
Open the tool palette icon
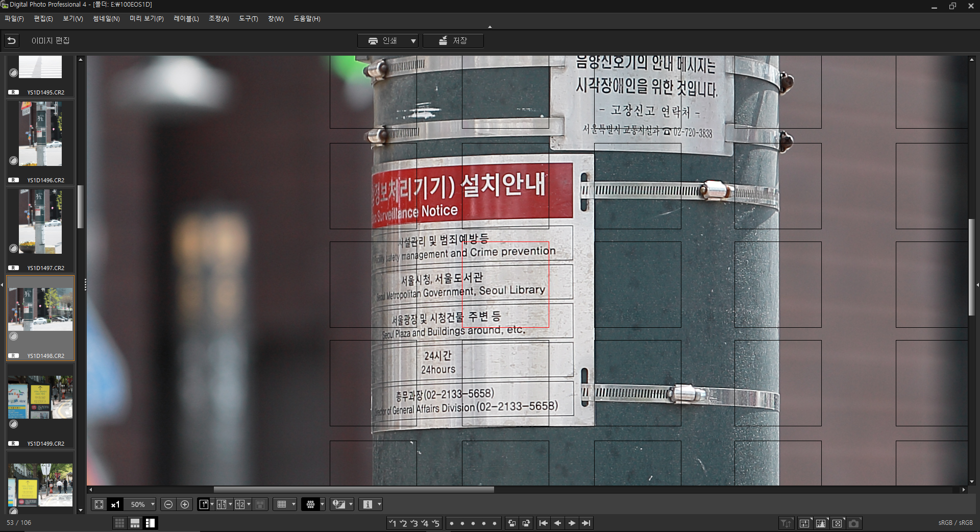(x=804, y=523)
